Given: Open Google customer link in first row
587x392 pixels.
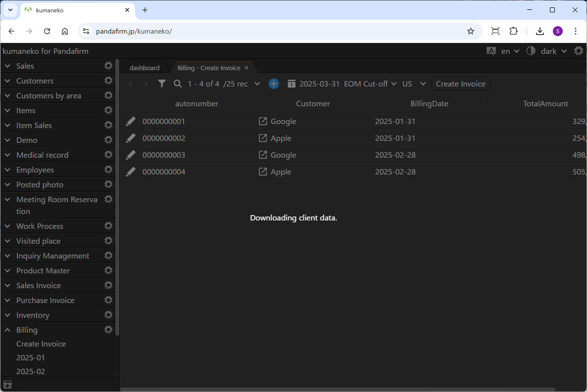Looking at the screenshot, I should pyautogui.click(x=263, y=121).
